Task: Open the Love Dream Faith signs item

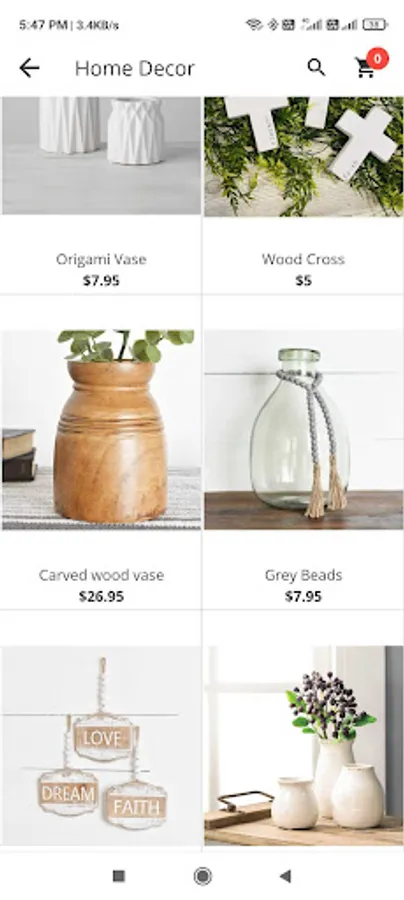Action: [102, 746]
